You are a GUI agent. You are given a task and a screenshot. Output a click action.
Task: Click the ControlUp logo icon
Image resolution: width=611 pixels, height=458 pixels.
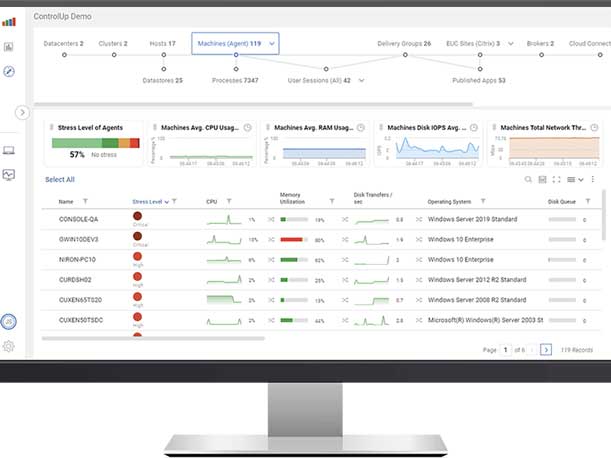(10, 19)
